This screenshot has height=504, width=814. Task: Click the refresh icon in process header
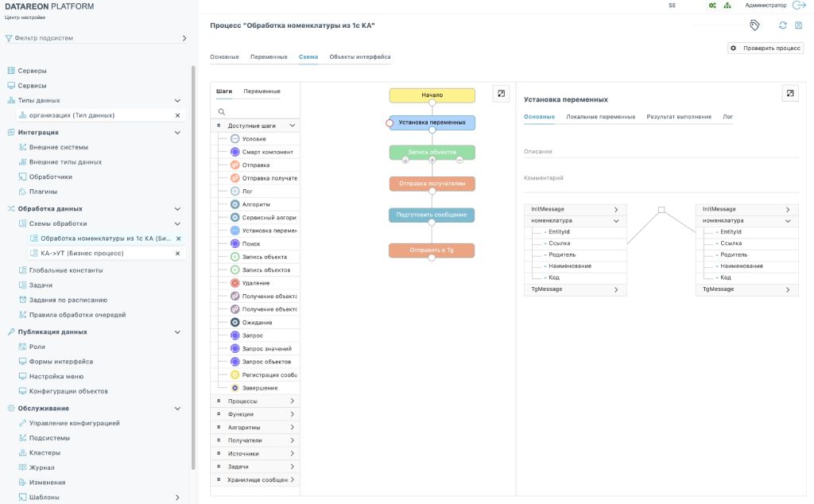782,25
